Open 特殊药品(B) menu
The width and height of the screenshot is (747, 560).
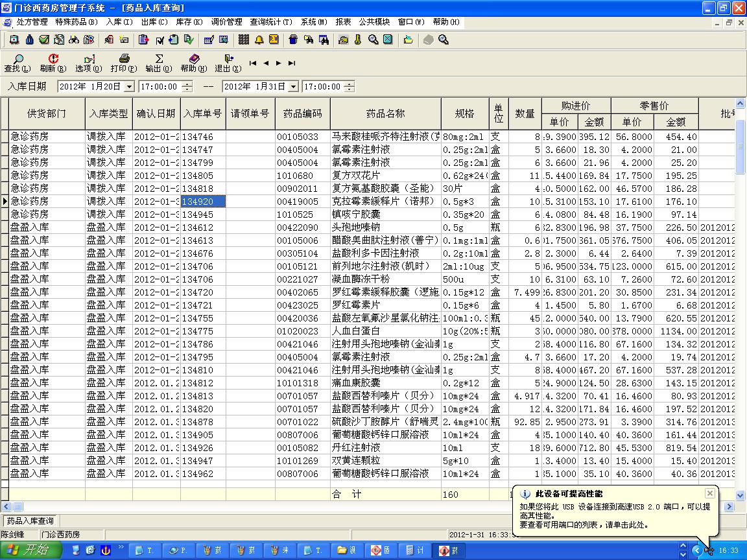coord(77,22)
